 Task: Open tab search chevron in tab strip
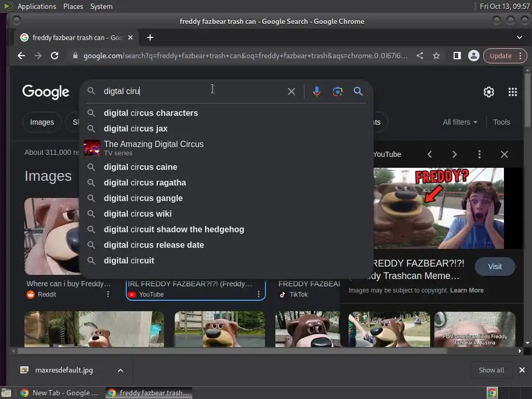point(520,37)
